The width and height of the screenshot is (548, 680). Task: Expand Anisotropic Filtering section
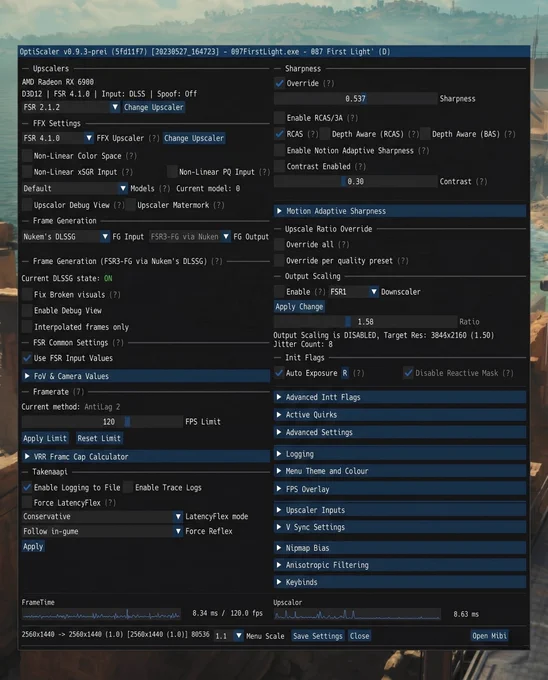pos(400,565)
